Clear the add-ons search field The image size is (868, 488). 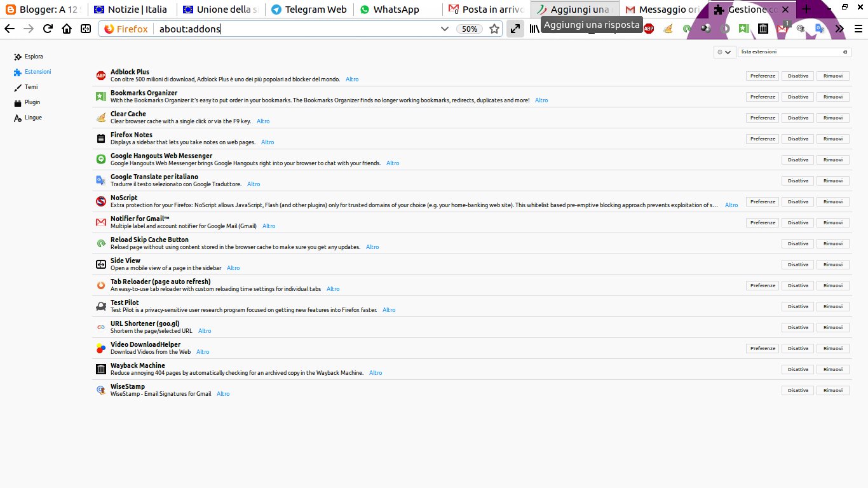pos(845,52)
